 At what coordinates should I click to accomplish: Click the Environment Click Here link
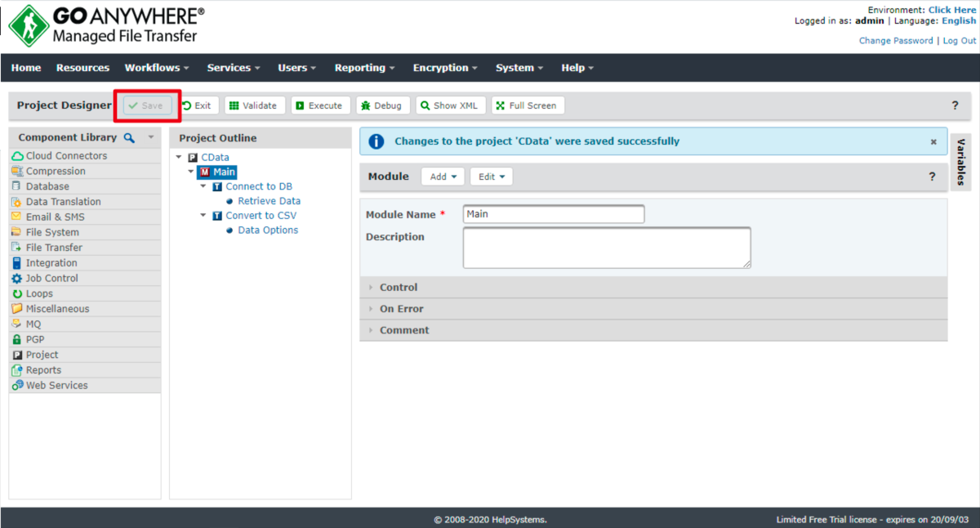tap(952, 10)
